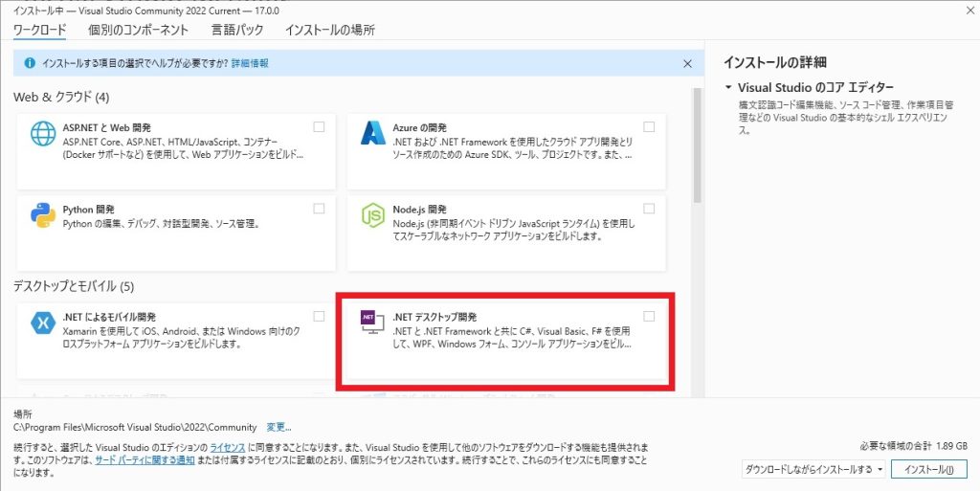Open the 詳細情報 help link

point(252,63)
